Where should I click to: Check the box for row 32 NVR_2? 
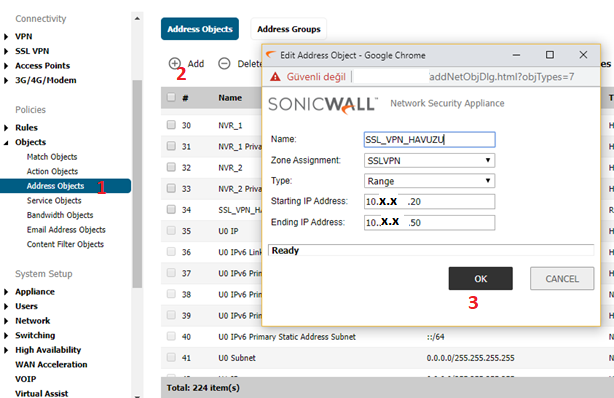(171, 167)
